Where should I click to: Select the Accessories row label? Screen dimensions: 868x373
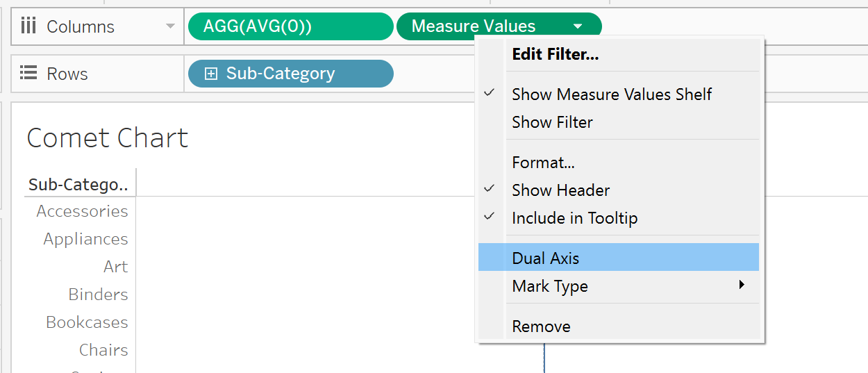click(x=82, y=211)
